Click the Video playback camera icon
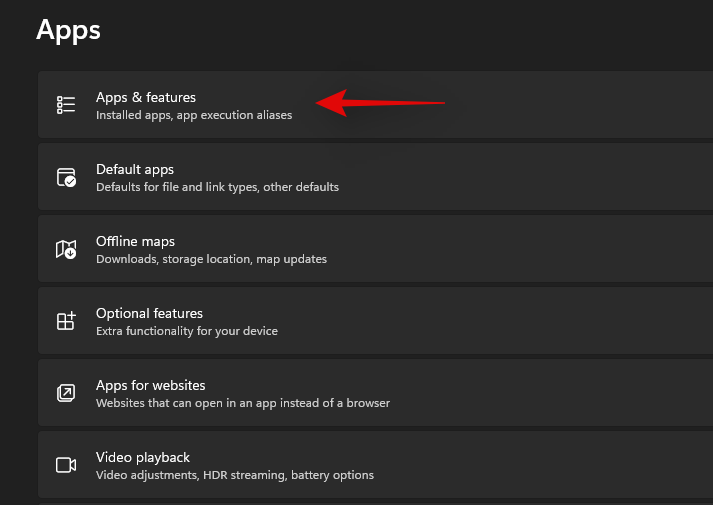Screen dimensions: 713x505 coord(66,465)
